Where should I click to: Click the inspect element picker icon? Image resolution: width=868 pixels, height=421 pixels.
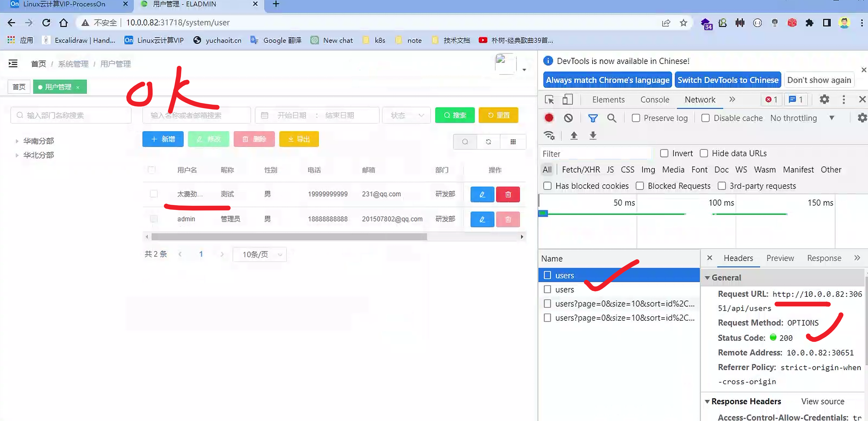549,100
